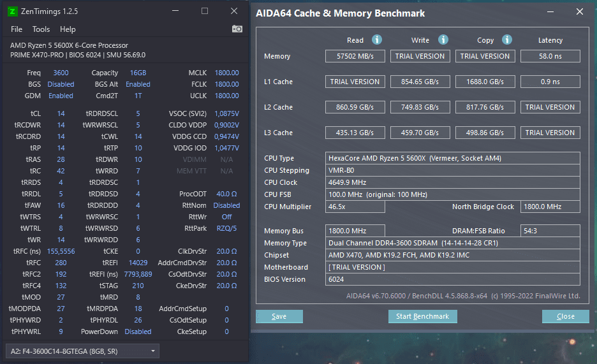The image size is (597, 364).
Task: Click the DRAM:FSB Ratio 54:3 field
Action: click(x=550, y=231)
